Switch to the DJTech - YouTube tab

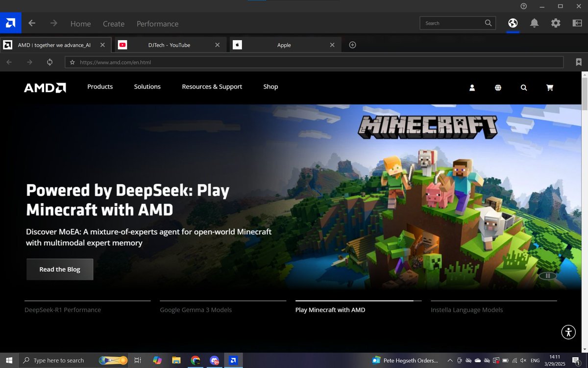click(169, 45)
